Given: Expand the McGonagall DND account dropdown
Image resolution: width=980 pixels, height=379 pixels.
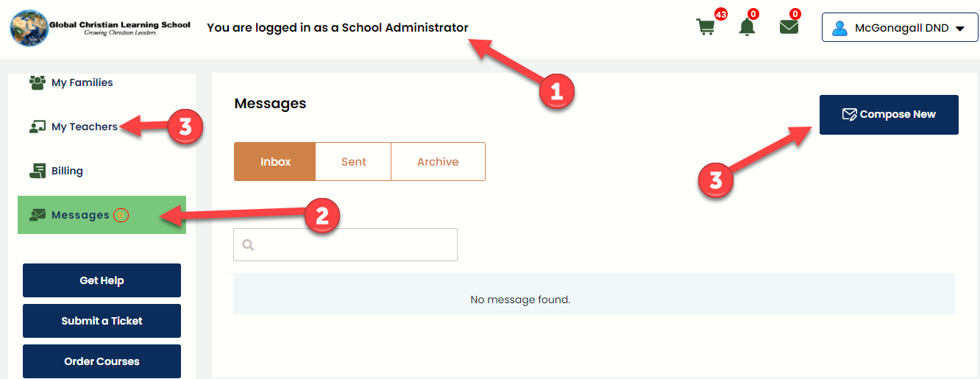Looking at the screenshot, I should coord(900,29).
